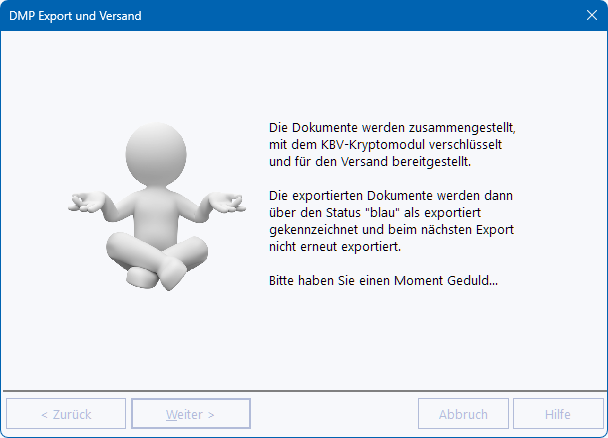This screenshot has width=608, height=438.
Task: Click the separator line above the buttons
Action: [x=304, y=390]
